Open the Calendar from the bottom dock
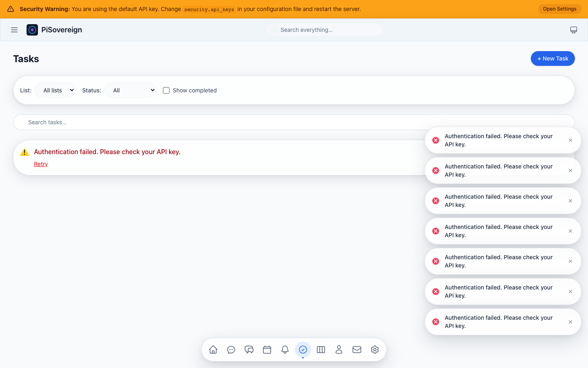Image resolution: width=588 pixels, height=368 pixels. pyautogui.click(x=267, y=350)
